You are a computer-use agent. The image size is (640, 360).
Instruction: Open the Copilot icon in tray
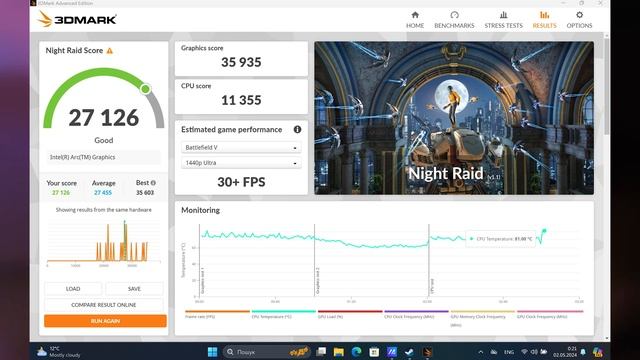click(598, 352)
